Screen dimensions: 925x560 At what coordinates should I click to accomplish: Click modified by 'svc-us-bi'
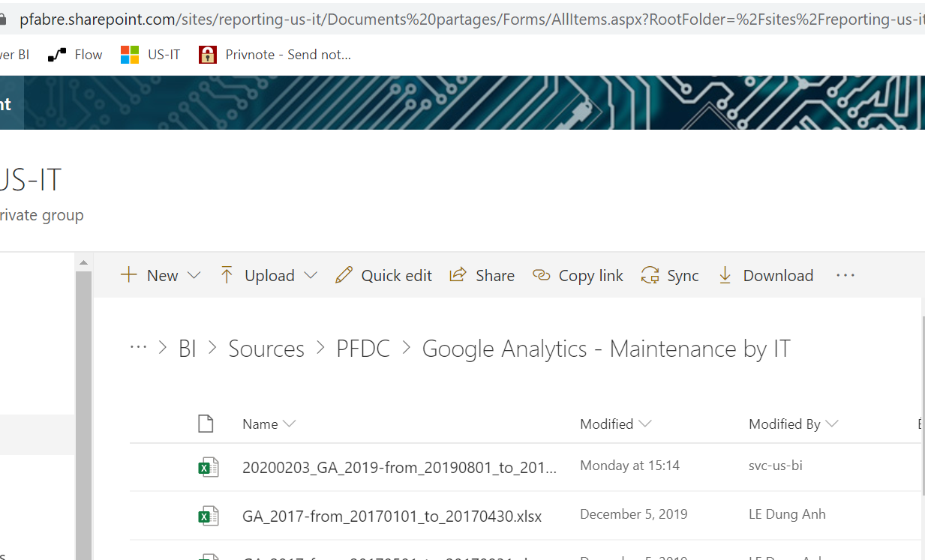(x=776, y=466)
